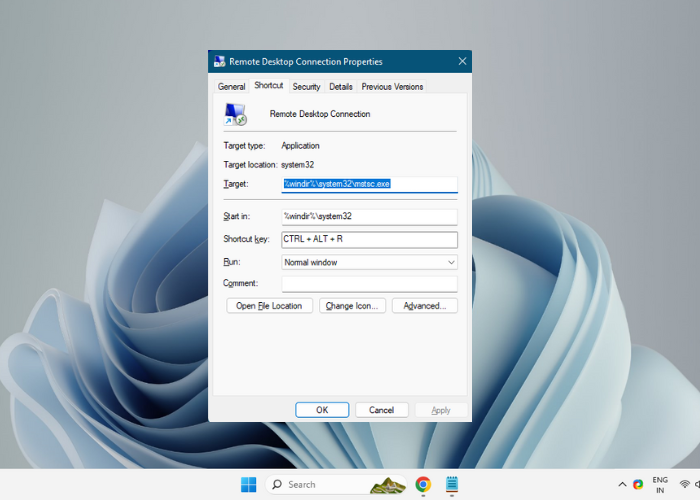Expand the Run dropdown showing Normal window
The width and height of the screenshot is (700, 500).
tap(369, 262)
